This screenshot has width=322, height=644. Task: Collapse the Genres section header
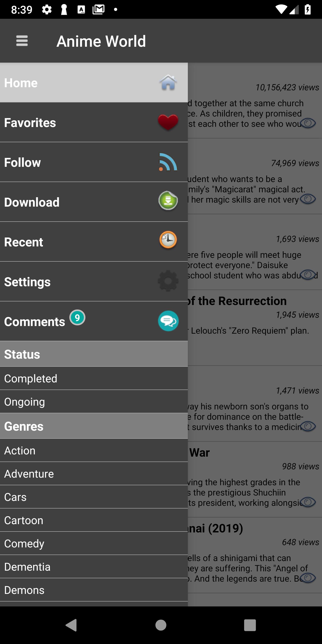[x=94, y=426]
